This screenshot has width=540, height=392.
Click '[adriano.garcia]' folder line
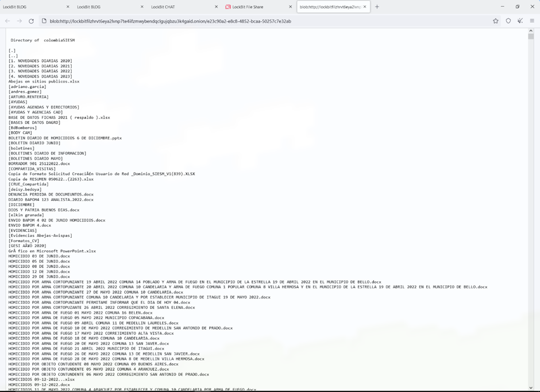pyautogui.click(x=27, y=87)
